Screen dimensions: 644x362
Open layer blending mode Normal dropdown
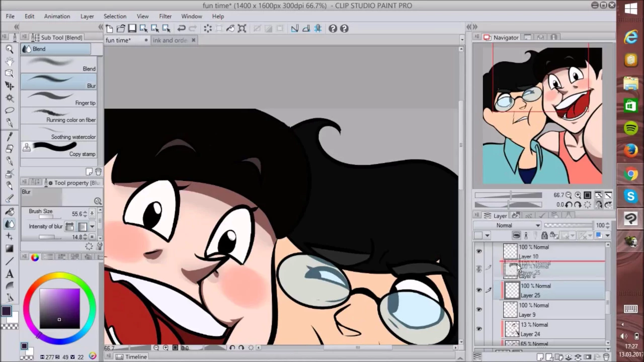pyautogui.click(x=508, y=225)
